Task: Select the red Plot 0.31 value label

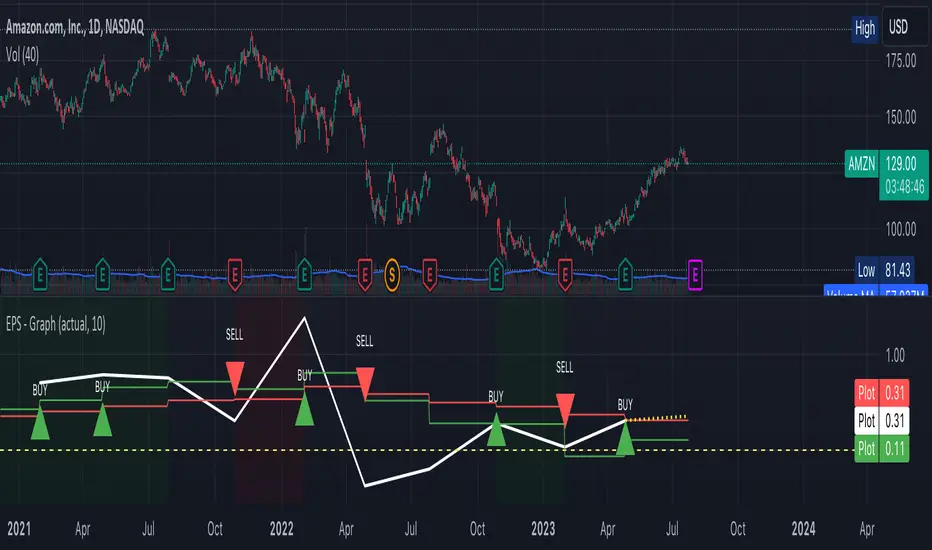Action: 881,393
